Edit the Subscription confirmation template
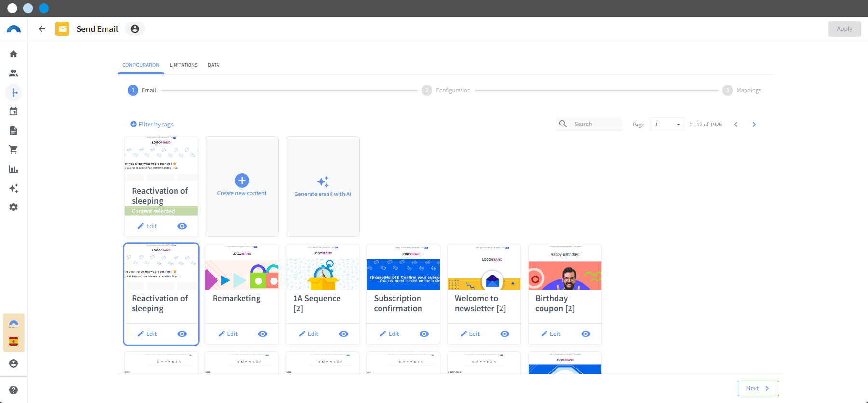 click(390, 334)
